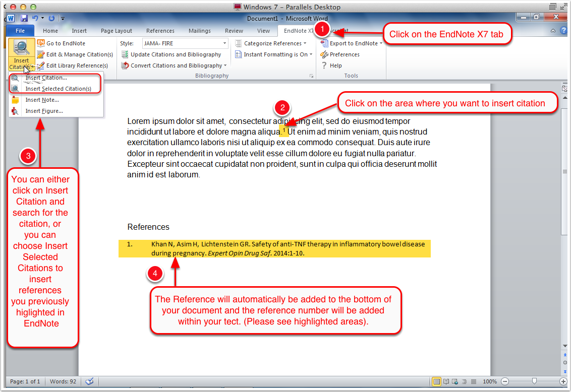571x392 pixels.
Task: Open the Bibliography group dialog launcher
Action: tap(311, 76)
